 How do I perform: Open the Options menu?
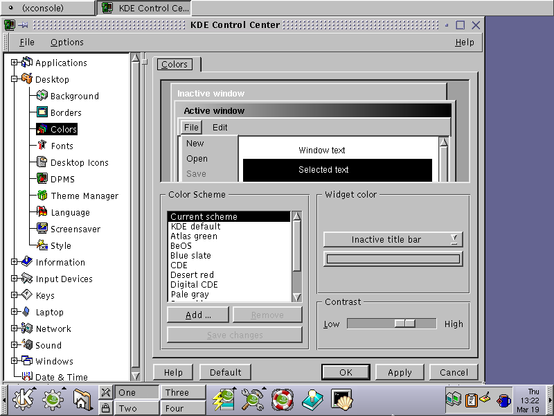[66, 42]
